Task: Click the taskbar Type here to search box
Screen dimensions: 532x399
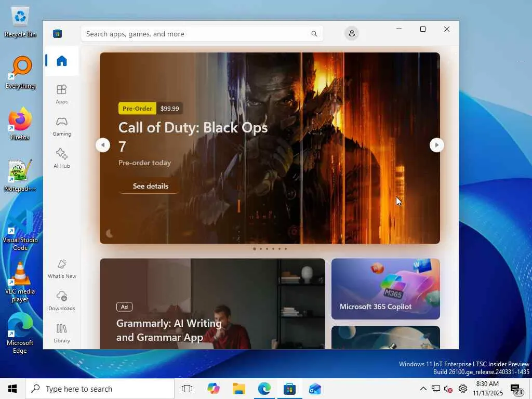Action: (x=100, y=389)
